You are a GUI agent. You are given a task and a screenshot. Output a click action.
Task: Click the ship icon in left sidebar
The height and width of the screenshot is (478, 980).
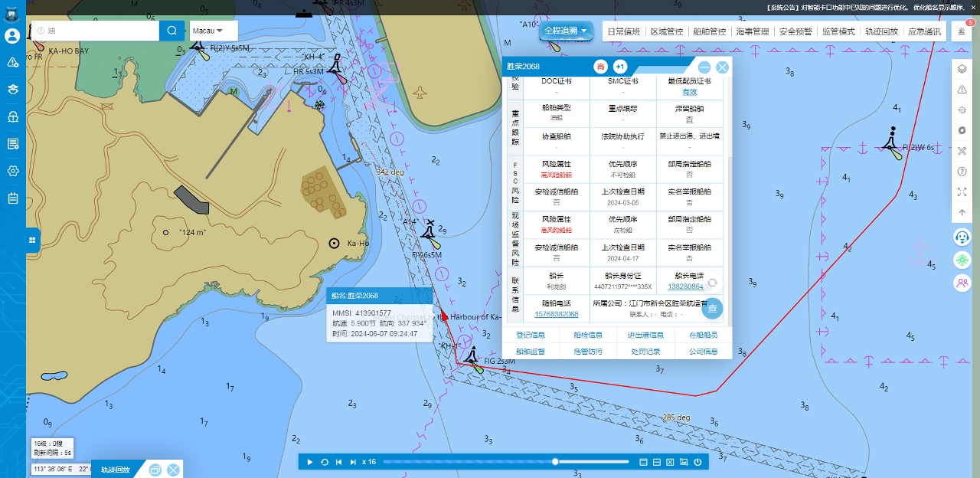(x=12, y=116)
